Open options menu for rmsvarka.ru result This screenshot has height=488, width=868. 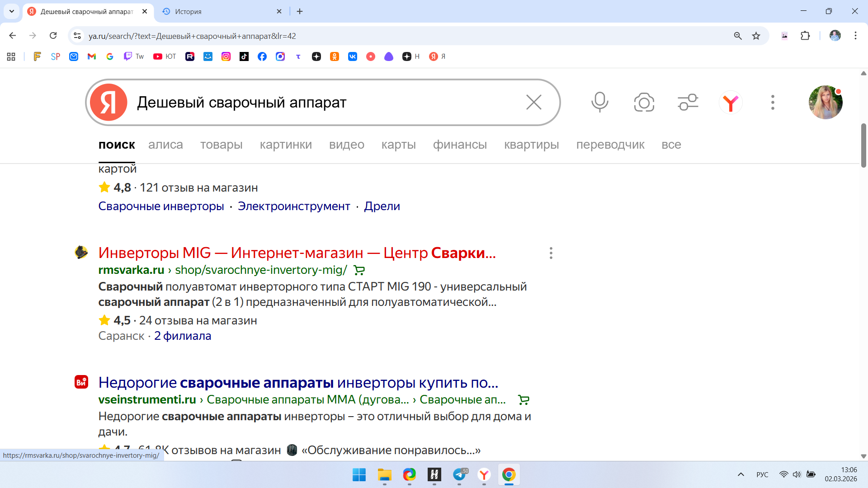[551, 253]
